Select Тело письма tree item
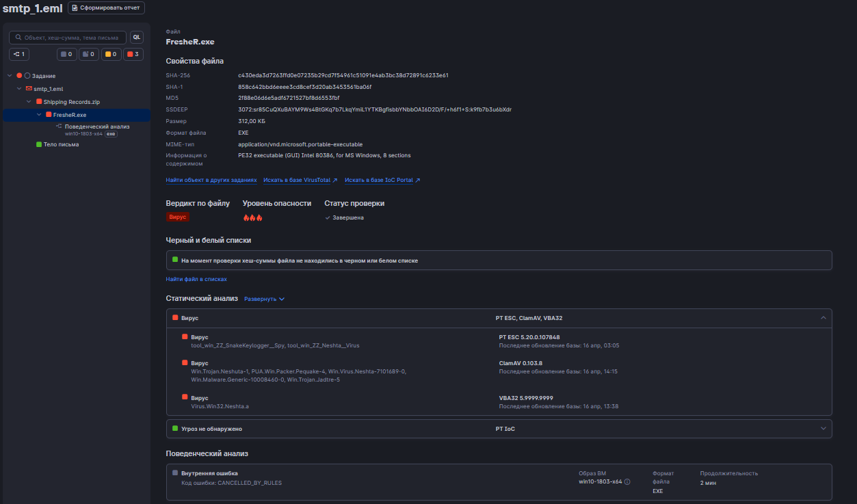Viewport: 857px width, 504px height. point(62,144)
